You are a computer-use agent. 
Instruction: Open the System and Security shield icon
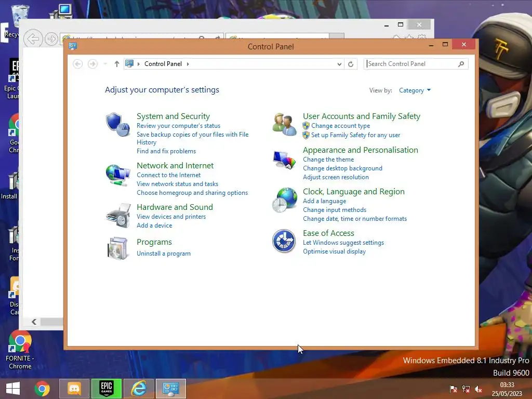pos(118,125)
